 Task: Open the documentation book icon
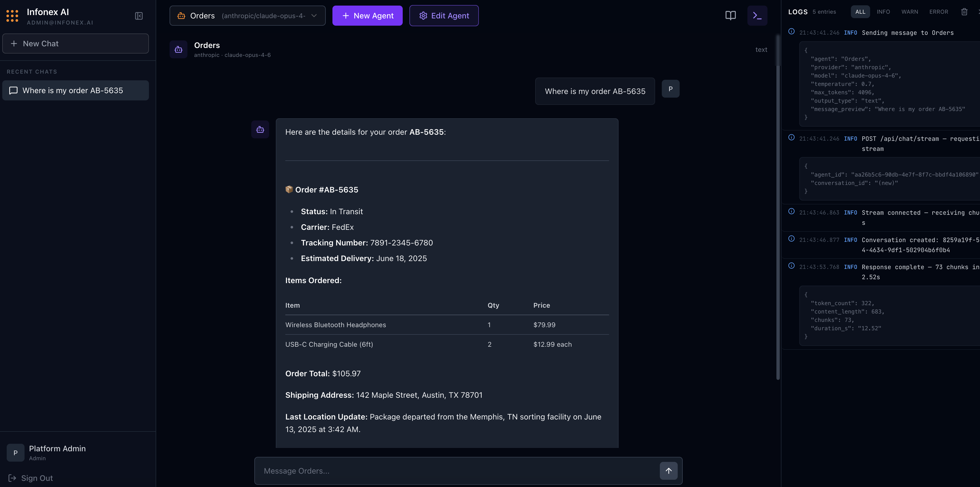731,15
